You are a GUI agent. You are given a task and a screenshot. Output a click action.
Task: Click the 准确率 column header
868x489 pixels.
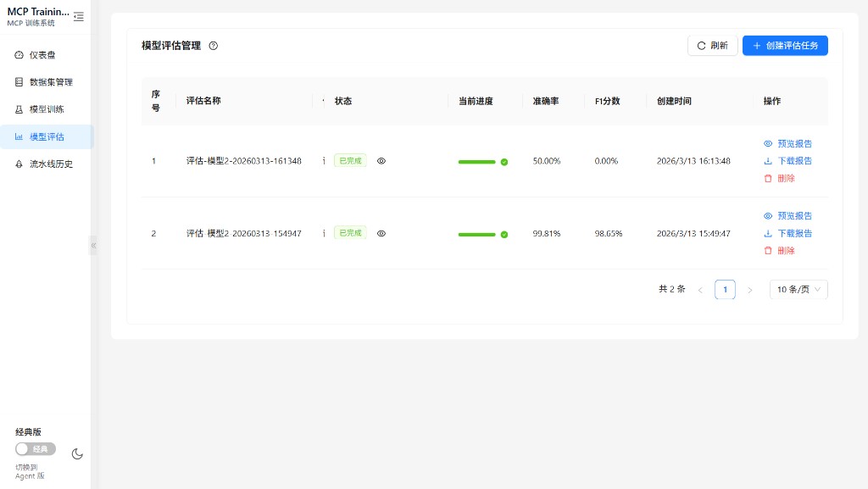[x=546, y=101]
